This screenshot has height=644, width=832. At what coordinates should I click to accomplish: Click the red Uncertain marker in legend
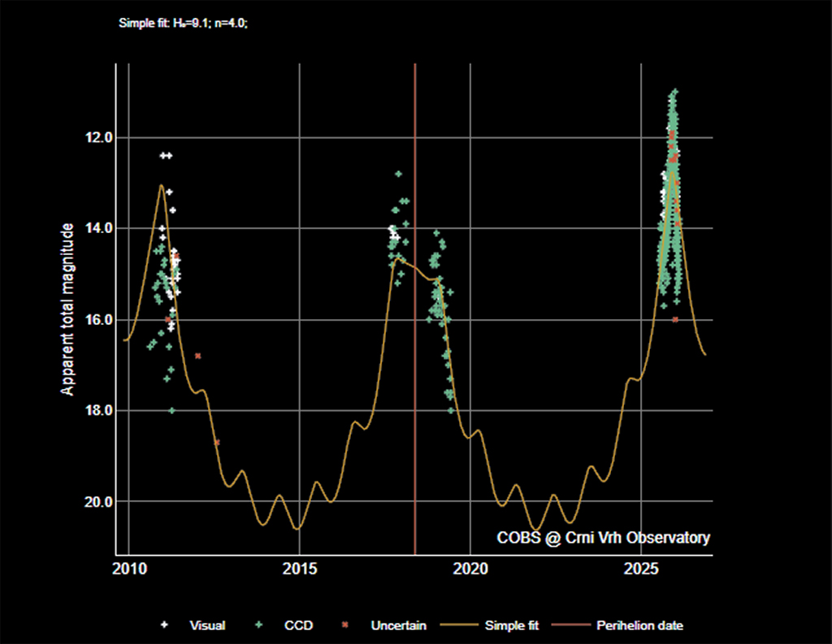coord(345,625)
